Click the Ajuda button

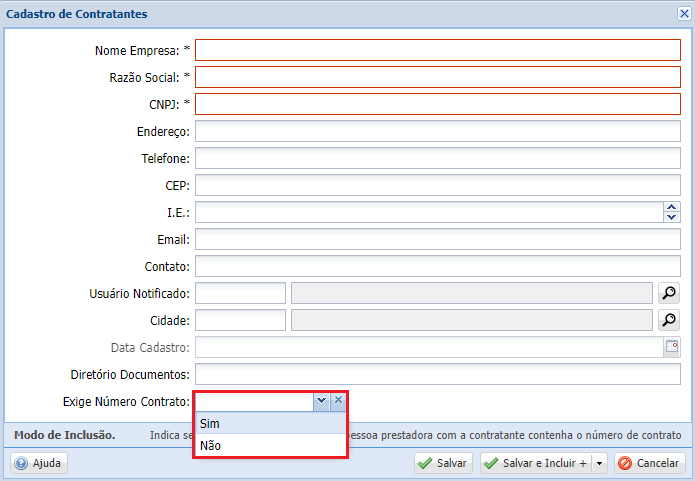(39, 463)
